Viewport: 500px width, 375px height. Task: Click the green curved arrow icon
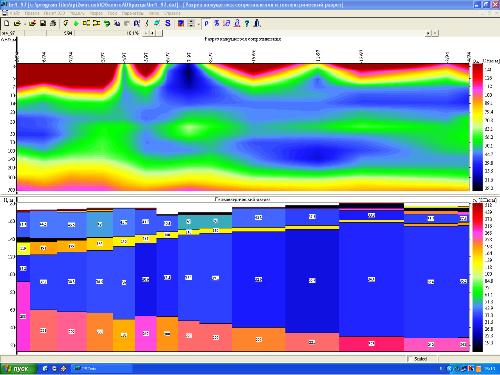pyautogui.click(x=107, y=23)
